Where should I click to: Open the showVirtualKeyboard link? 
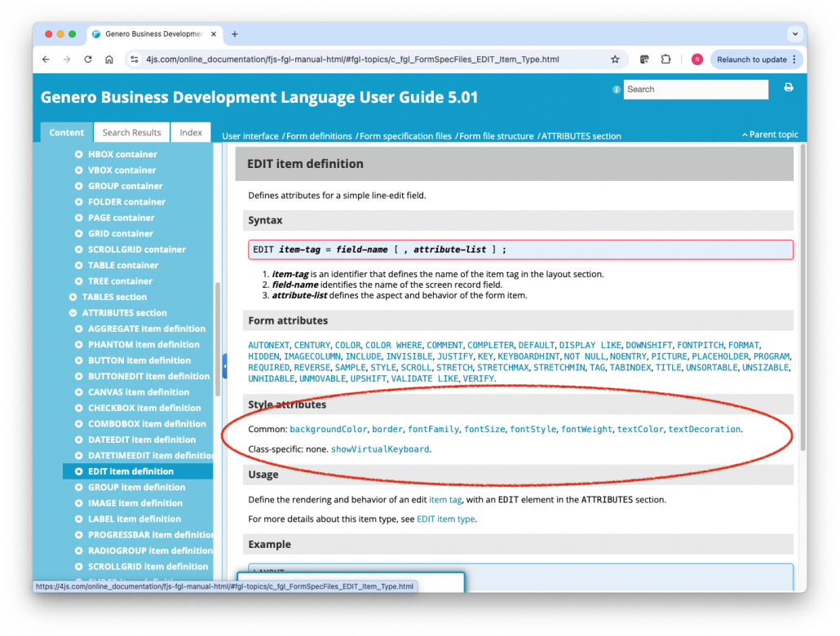380,449
